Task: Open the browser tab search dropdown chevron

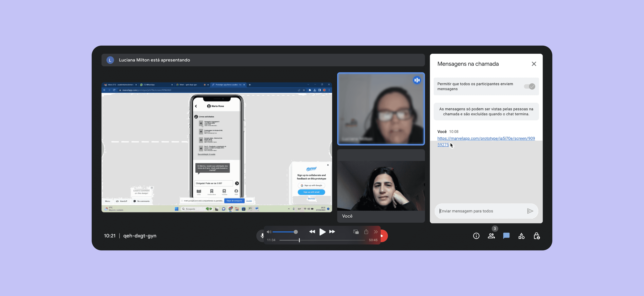Action: click(x=308, y=85)
